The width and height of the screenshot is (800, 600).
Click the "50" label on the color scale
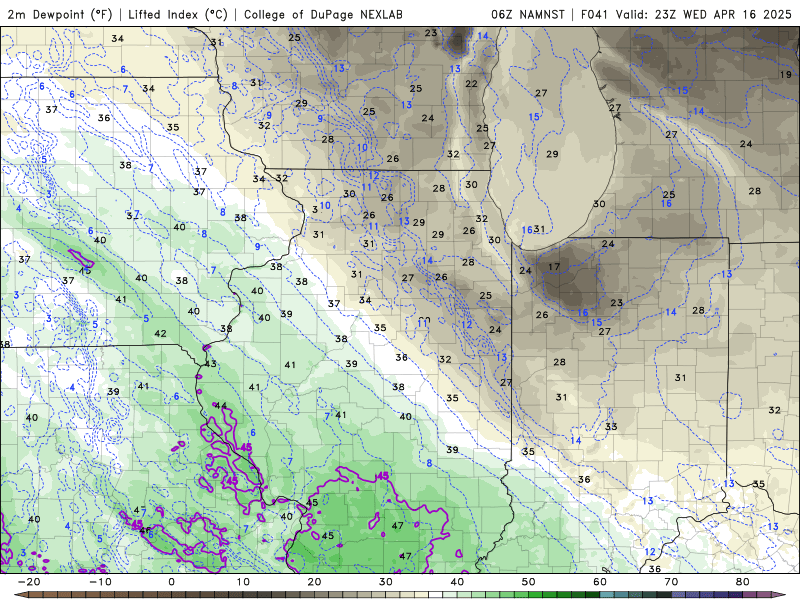529,582
